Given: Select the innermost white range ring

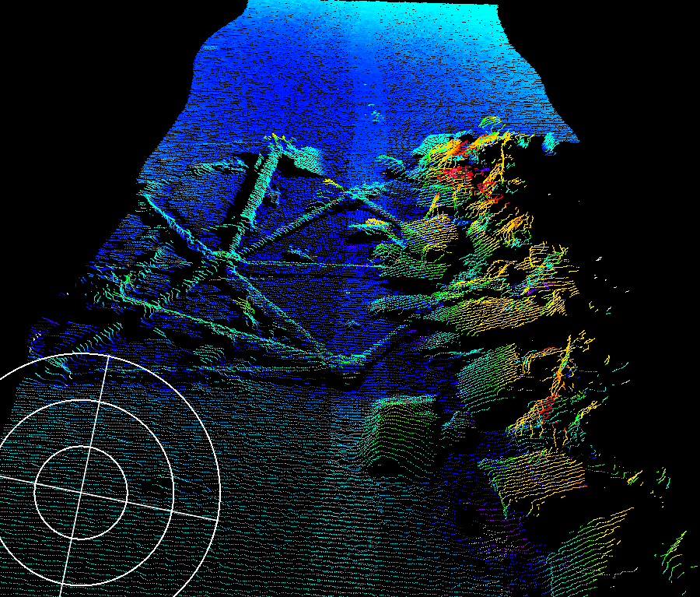Looking at the screenshot, I should click(126, 490).
